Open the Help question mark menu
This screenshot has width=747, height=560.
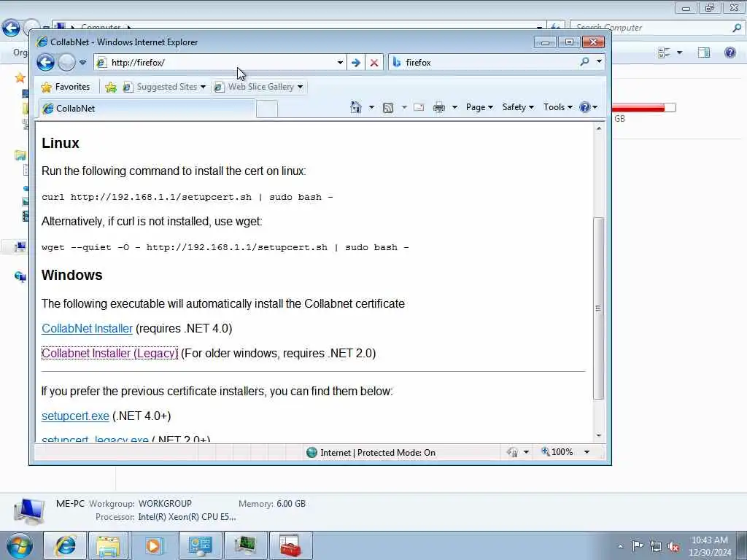pyautogui.click(x=589, y=107)
